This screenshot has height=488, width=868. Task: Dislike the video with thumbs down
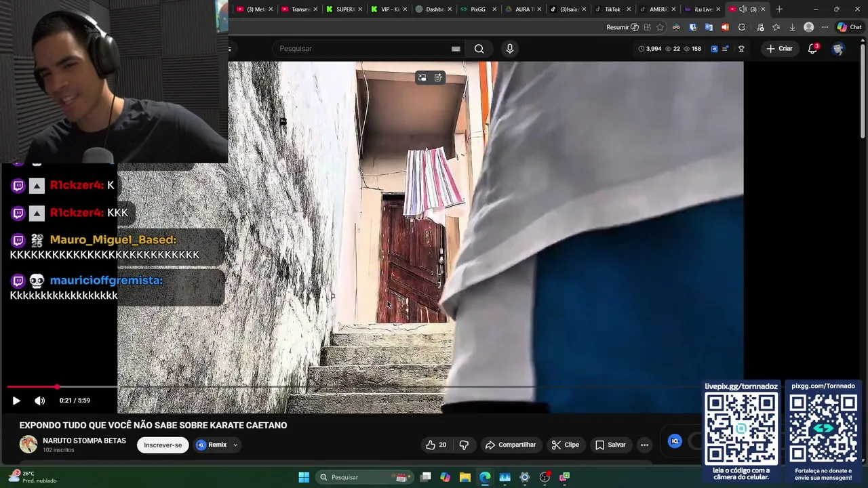coord(464,445)
